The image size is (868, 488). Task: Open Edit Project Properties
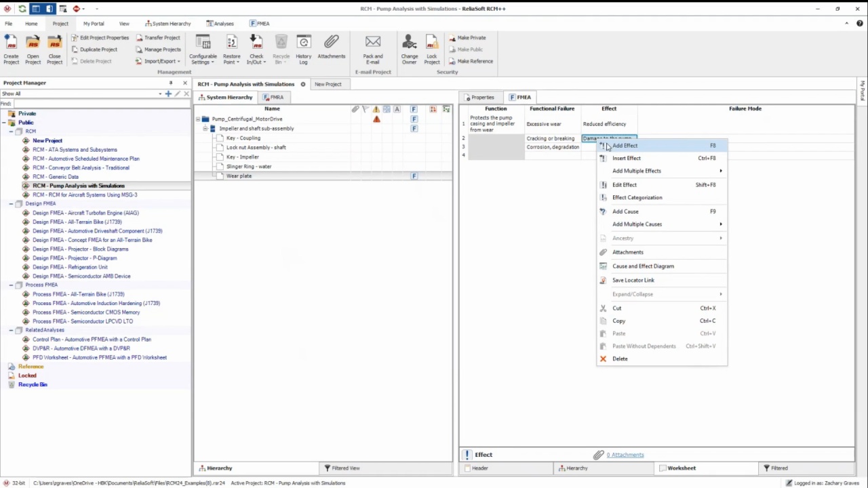click(100, 38)
